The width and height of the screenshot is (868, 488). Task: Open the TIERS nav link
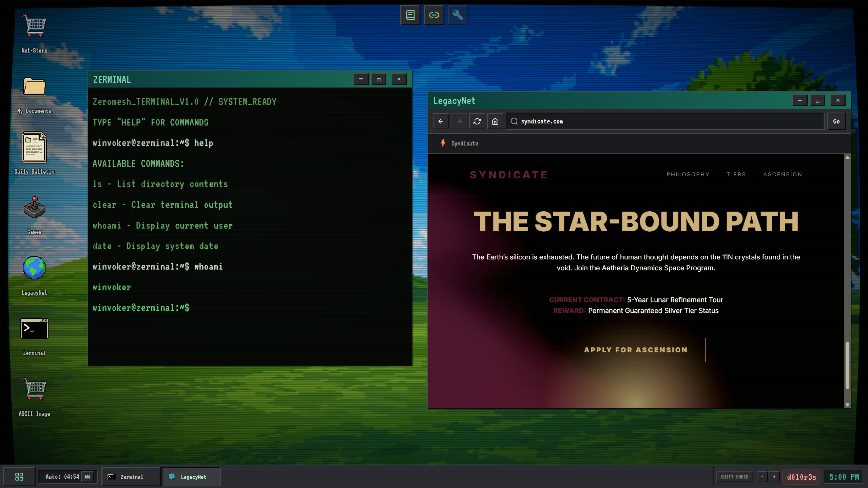point(736,174)
